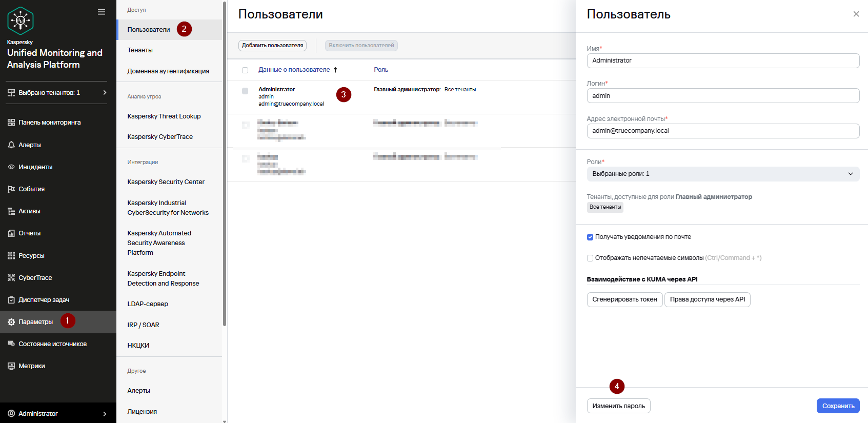
Task: Click the Kaspersky KUMA logo icon
Action: [21, 21]
